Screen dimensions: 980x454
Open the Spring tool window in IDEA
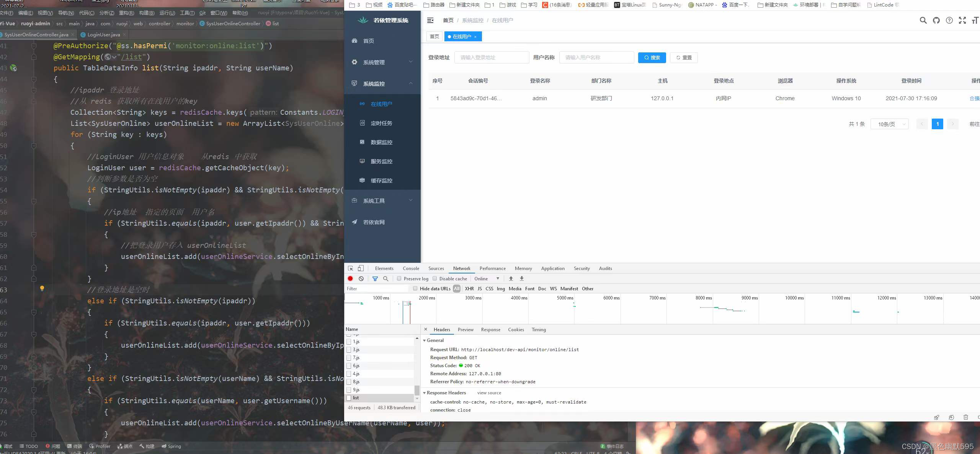pos(171,446)
